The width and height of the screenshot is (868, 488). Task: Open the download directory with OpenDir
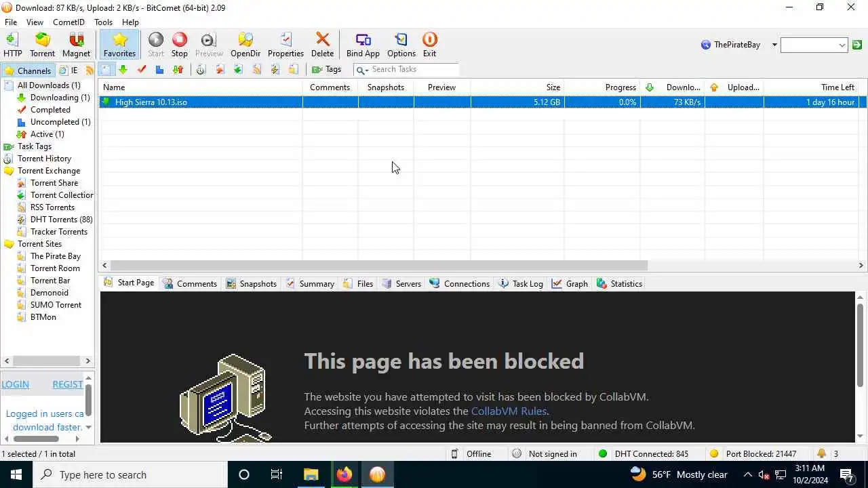click(245, 45)
